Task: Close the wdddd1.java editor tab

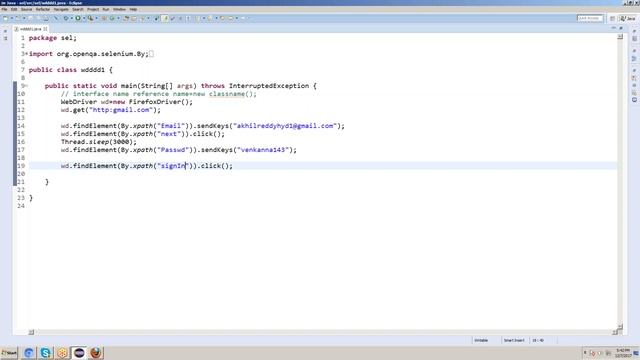Action: [x=45, y=29]
